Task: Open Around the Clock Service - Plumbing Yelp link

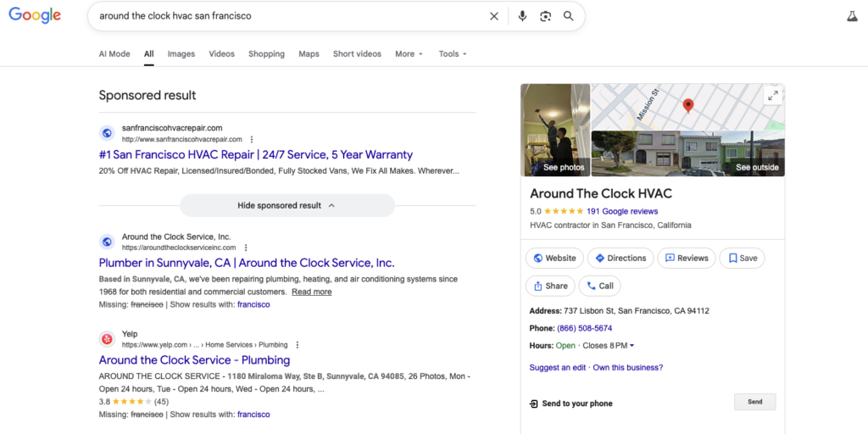Action: coord(194,360)
